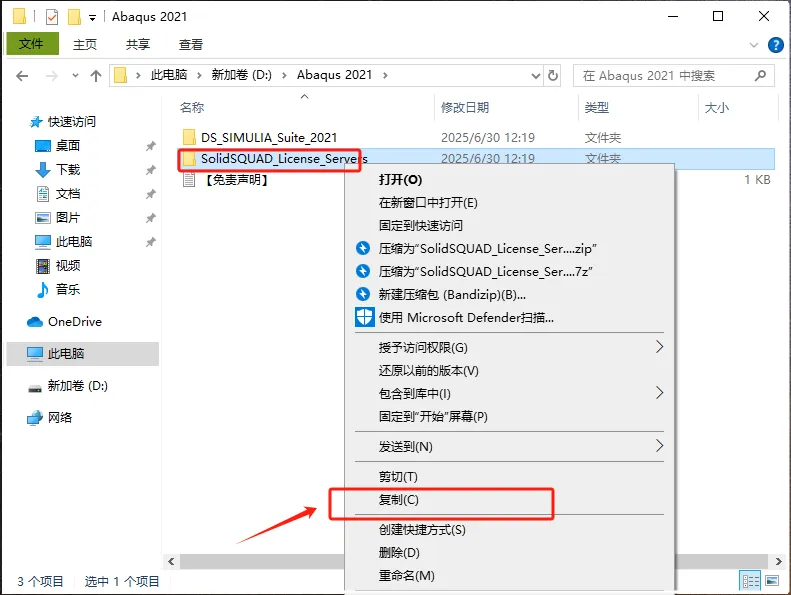Click Abaqus 2021 breadcrumb in address bar
The height and width of the screenshot is (595, 791).
[x=334, y=75]
